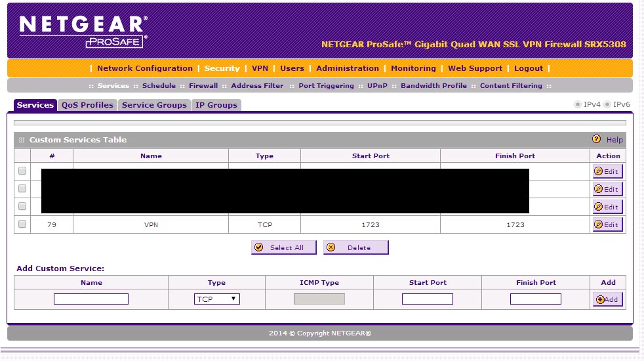This screenshot has height=361, width=644.
Task: Click the VPN name cell
Action: pos(151,225)
